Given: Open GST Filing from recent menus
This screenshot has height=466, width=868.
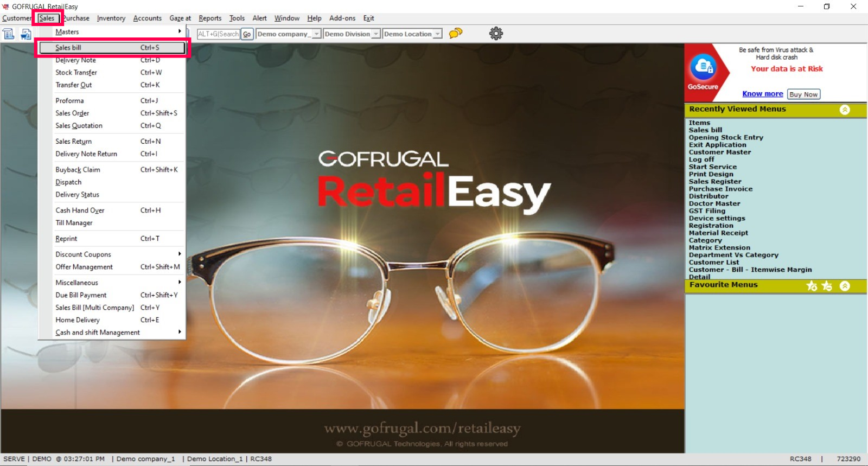Looking at the screenshot, I should click(707, 211).
